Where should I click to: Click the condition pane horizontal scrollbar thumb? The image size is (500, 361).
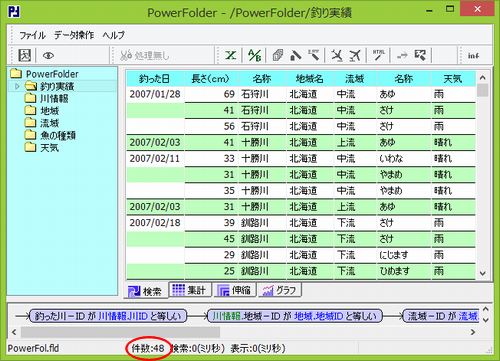(x=120, y=332)
